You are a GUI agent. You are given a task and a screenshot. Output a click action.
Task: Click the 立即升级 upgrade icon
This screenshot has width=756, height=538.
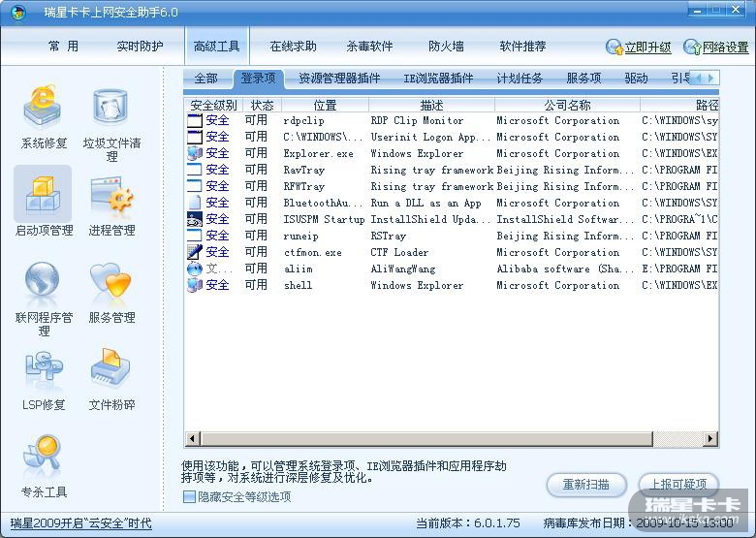[x=614, y=47]
